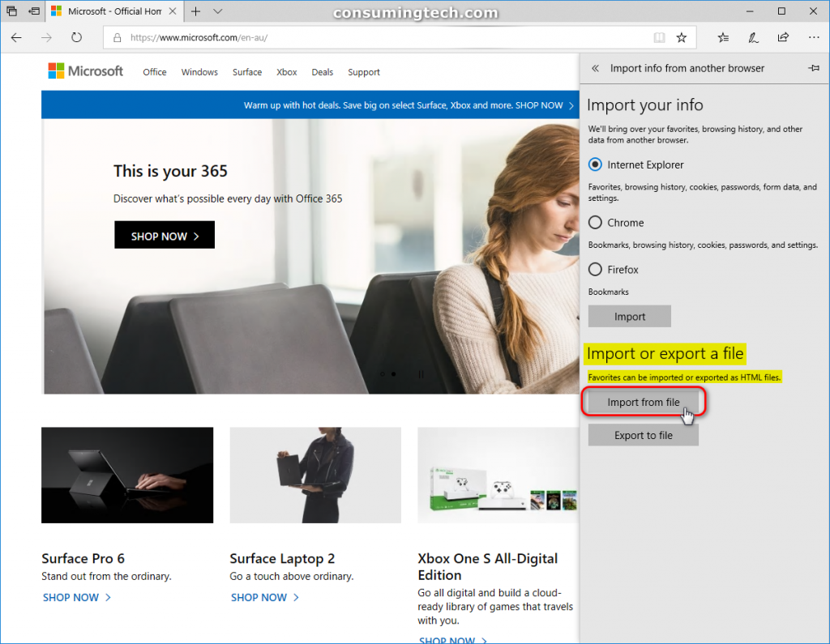Add page to favorites star icon
Viewport: 830px width, 644px height.
coord(681,37)
